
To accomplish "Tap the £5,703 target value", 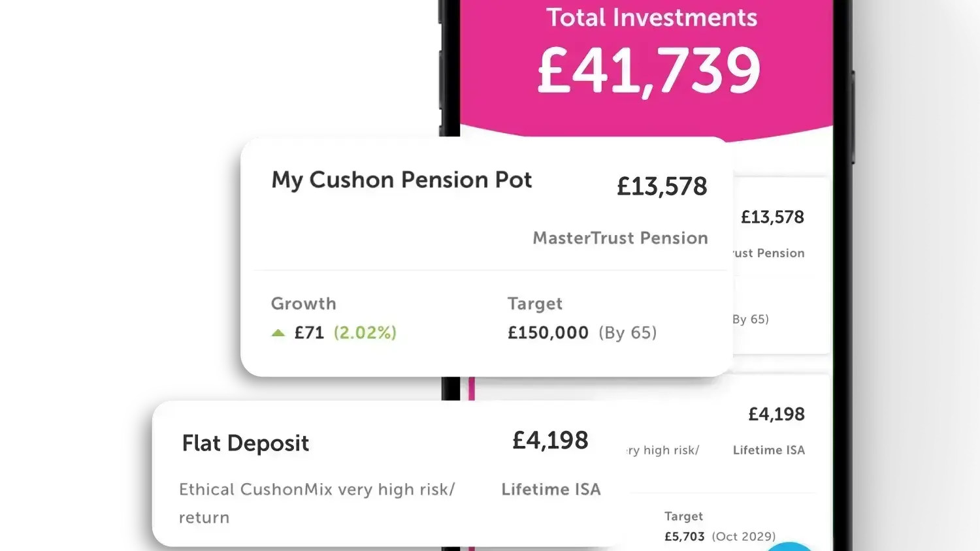I will point(684,537).
